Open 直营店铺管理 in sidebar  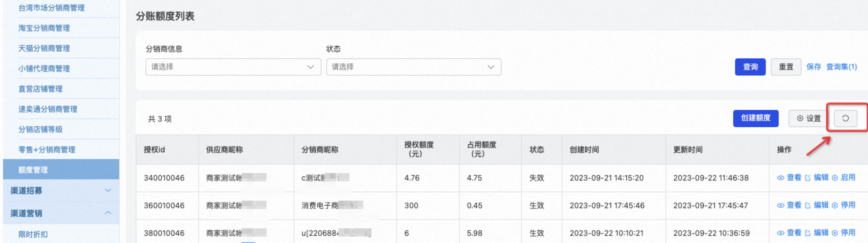pos(40,89)
